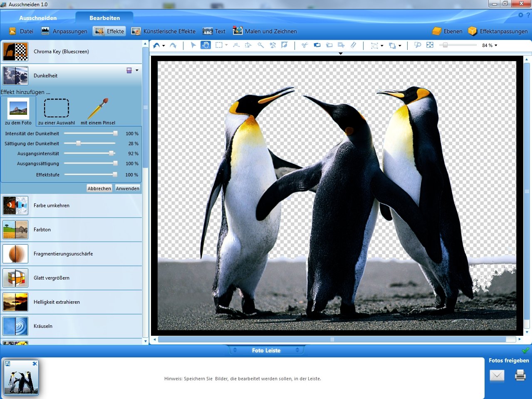The height and width of the screenshot is (399, 532).
Task: Select the pointer arrow tool
Action: tap(193, 45)
